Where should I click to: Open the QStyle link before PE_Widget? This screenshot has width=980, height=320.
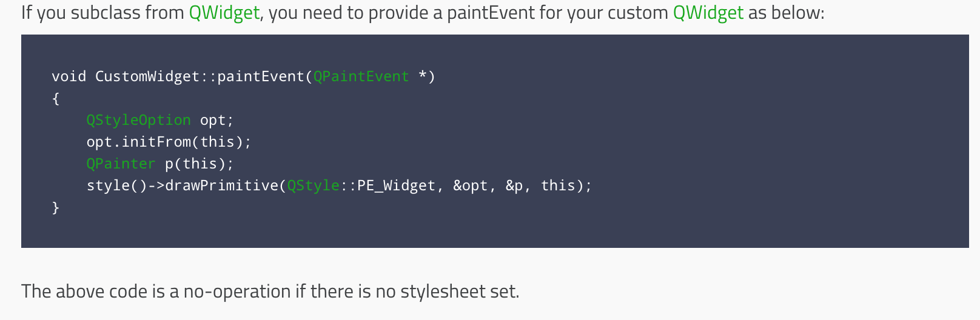tap(313, 185)
